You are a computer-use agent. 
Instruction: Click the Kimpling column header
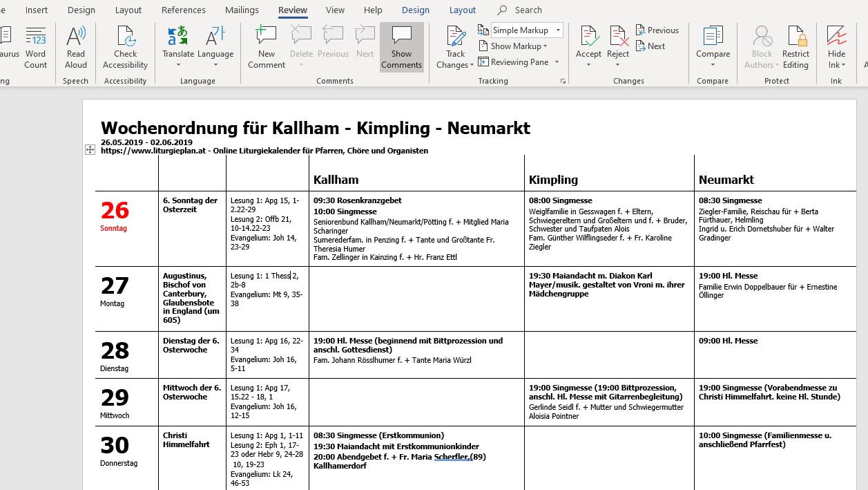553,180
